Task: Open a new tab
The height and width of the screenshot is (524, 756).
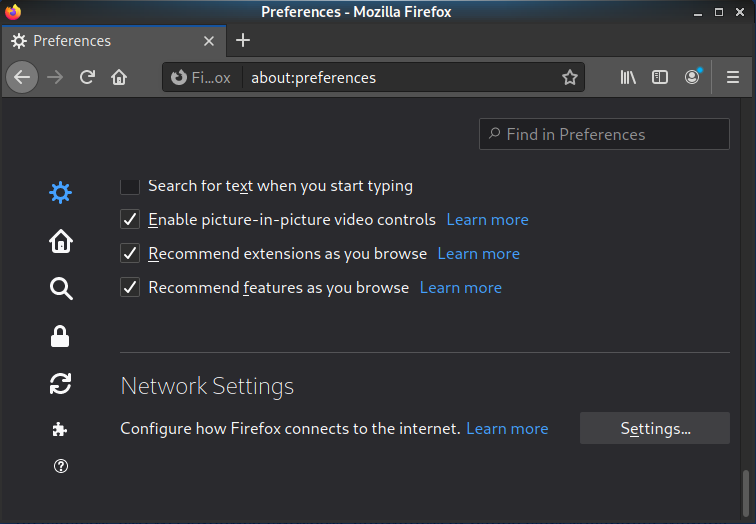Action: tap(243, 41)
